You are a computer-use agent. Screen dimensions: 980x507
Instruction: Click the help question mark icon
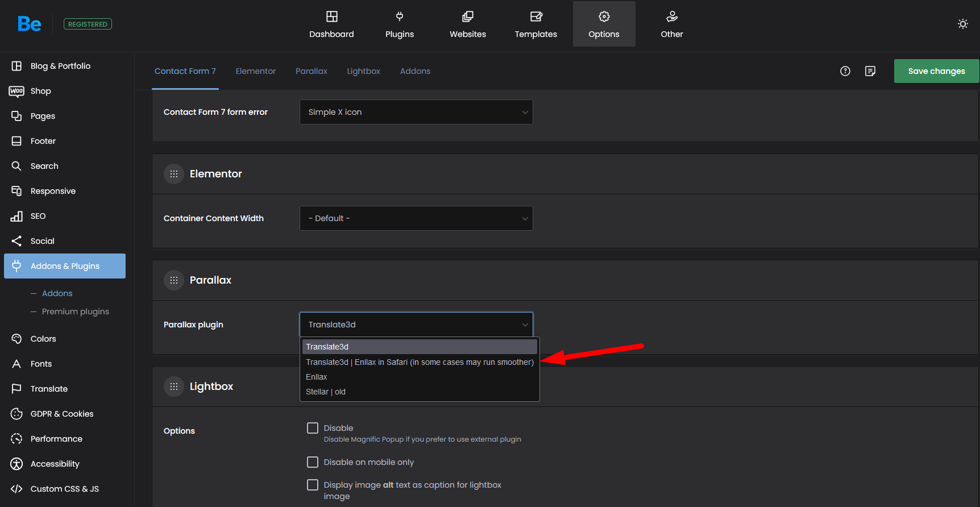pyautogui.click(x=845, y=71)
